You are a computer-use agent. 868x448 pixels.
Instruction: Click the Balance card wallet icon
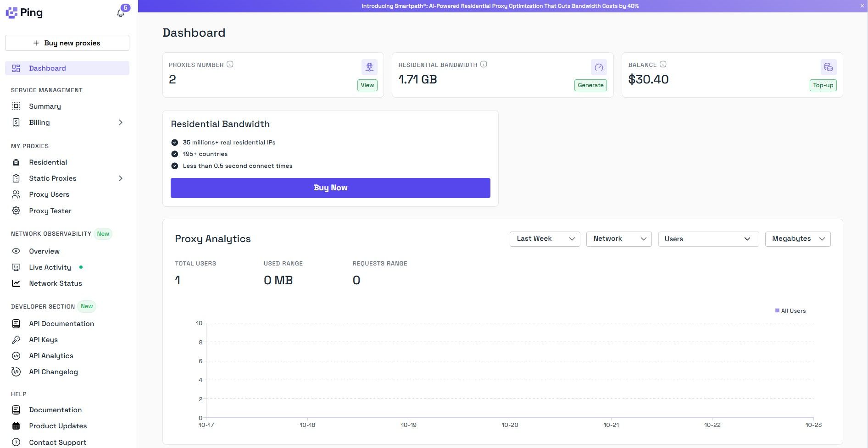coord(829,67)
